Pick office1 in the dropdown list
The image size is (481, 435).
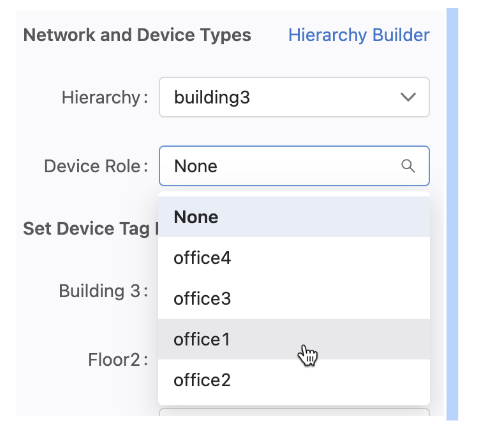pyautogui.click(x=294, y=339)
